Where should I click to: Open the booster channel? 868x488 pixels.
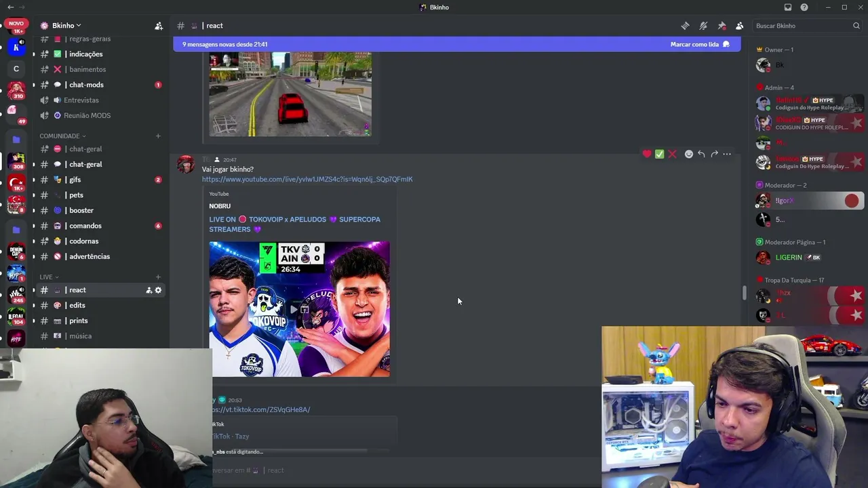pyautogui.click(x=100, y=210)
